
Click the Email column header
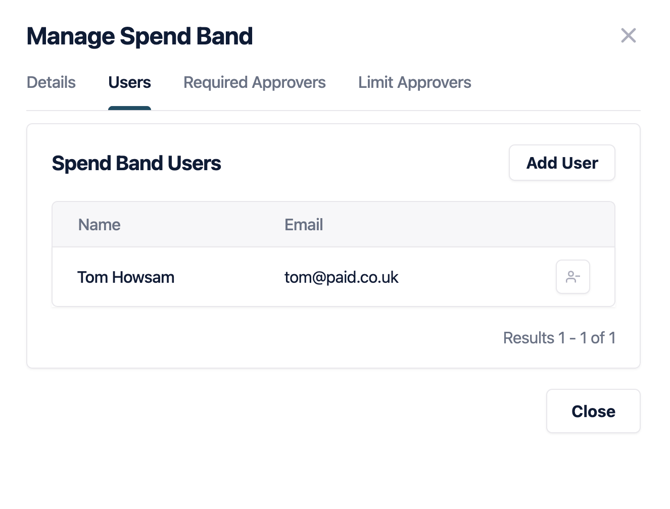pyautogui.click(x=303, y=225)
